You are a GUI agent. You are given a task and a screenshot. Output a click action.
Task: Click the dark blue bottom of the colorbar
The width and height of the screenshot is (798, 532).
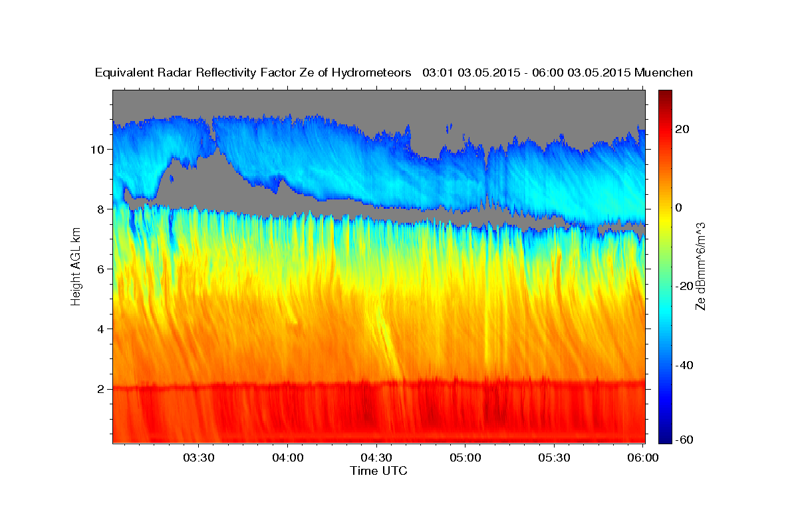[x=665, y=438]
